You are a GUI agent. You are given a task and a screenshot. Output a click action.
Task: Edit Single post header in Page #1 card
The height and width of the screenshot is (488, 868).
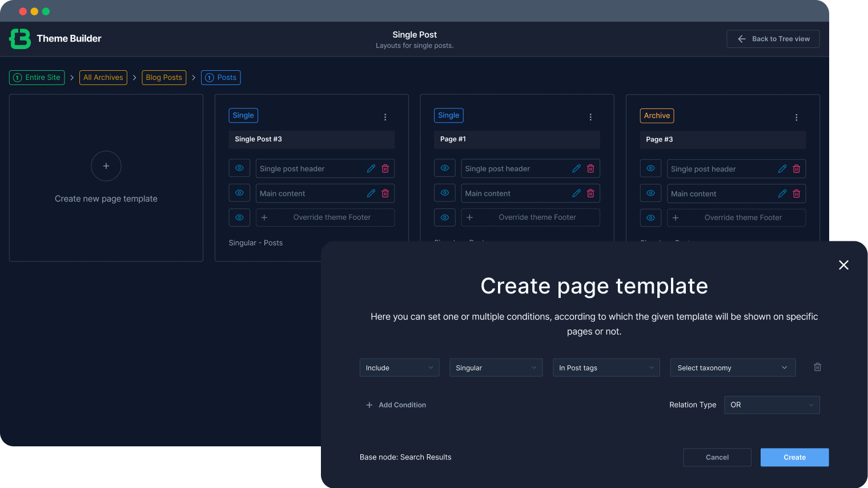coord(577,168)
